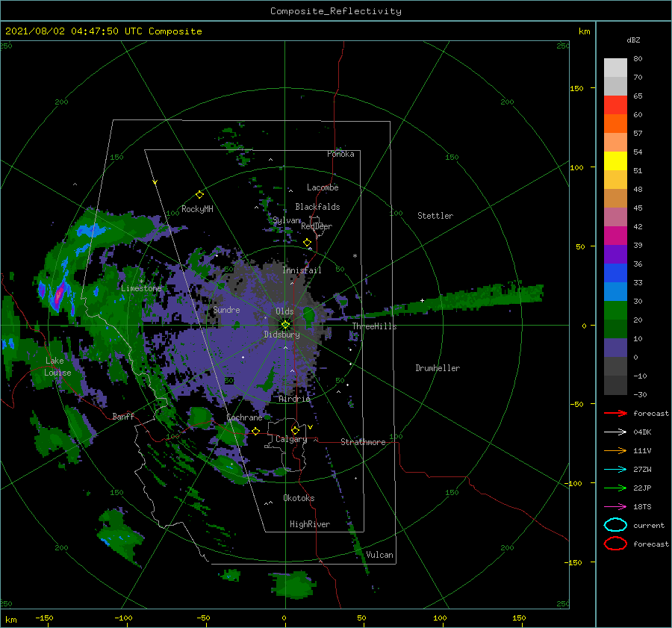Select the red swatch in the dBZ scale

[615, 105]
